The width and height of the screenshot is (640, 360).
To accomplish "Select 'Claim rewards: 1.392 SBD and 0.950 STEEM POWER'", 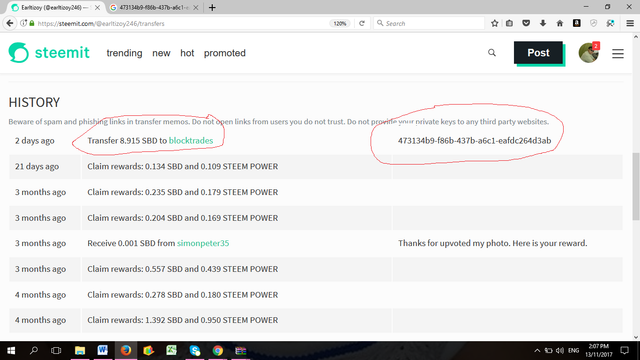I will tap(182, 320).
